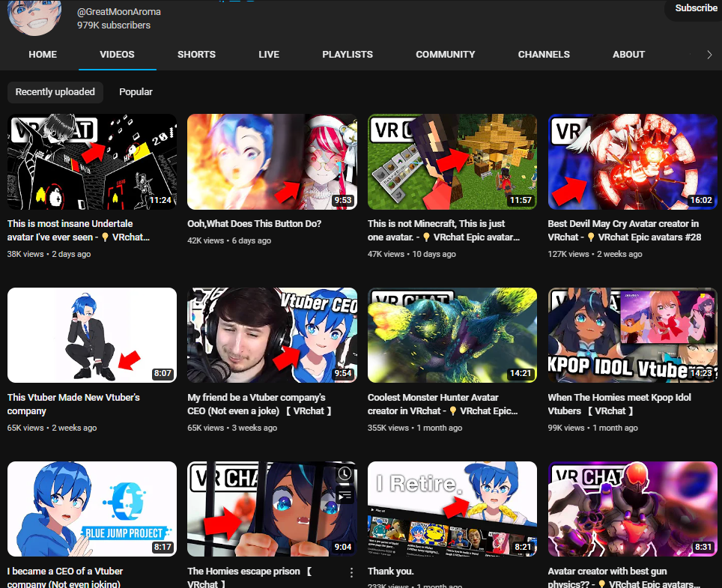Select the Videos tab

pyautogui.click(x=117, y=55)
